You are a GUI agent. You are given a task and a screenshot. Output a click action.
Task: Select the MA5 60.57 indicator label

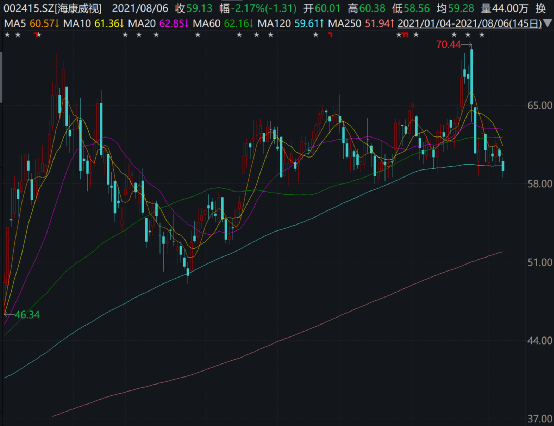[x=31, y=24]
